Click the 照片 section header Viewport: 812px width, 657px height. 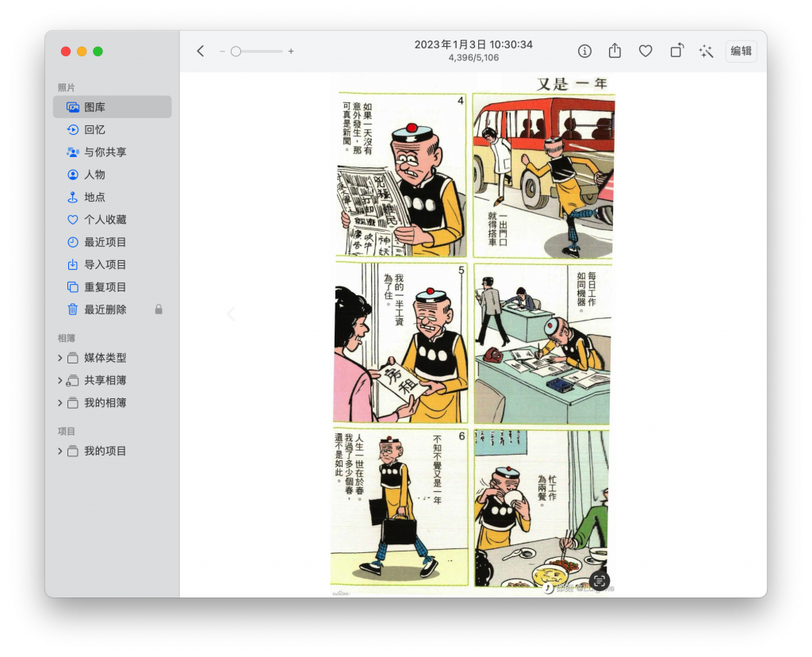click(x=67, y=87)
